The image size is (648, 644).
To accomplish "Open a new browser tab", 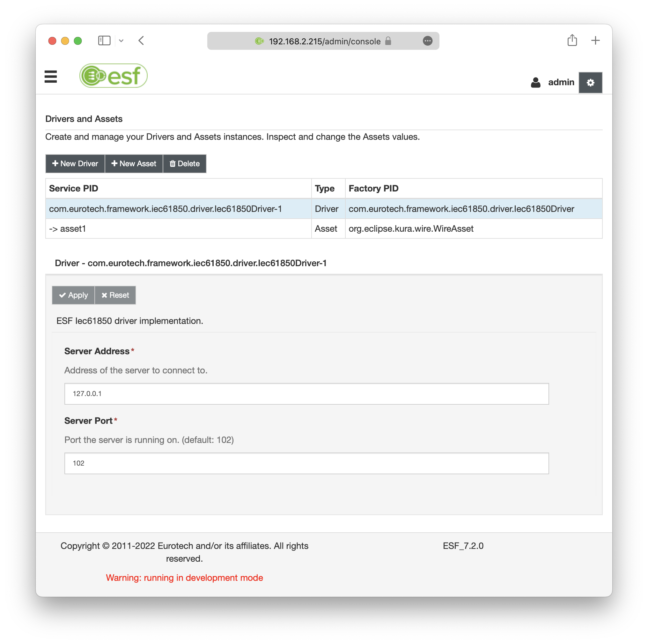I will (595, 41).
